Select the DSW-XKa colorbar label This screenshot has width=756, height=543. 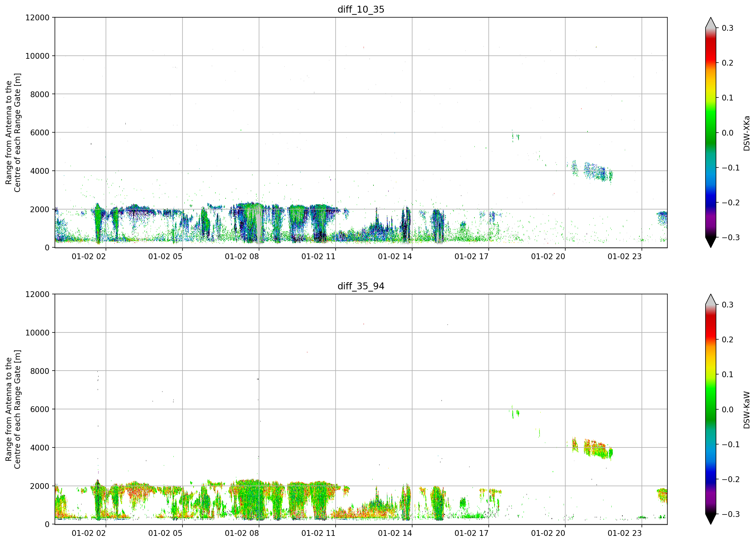pos(746,133)
